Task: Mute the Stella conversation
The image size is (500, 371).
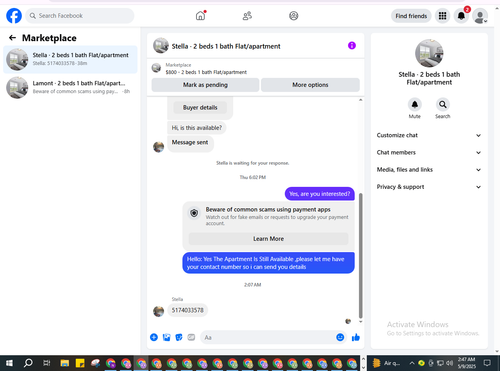Action: pos(415,105)
